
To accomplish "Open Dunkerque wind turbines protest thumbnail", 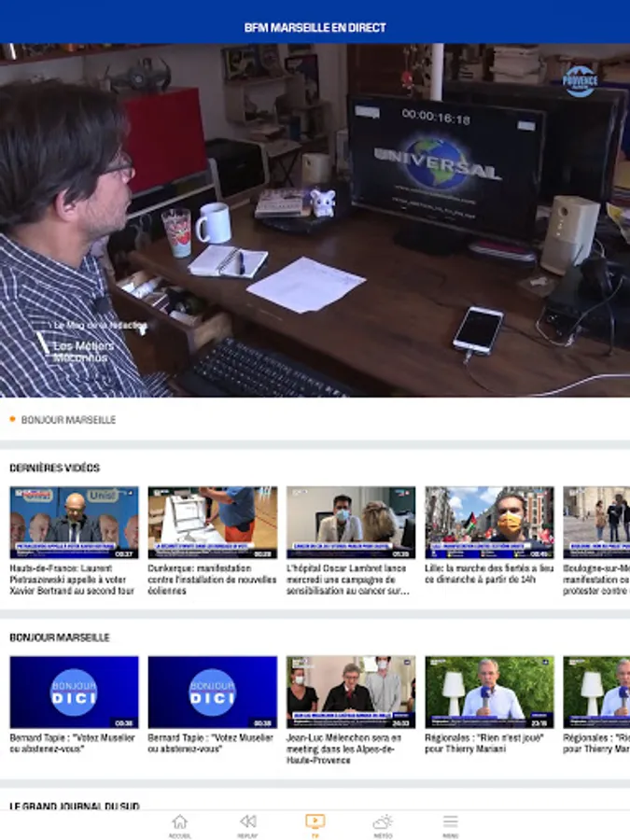I will point(213,523).
